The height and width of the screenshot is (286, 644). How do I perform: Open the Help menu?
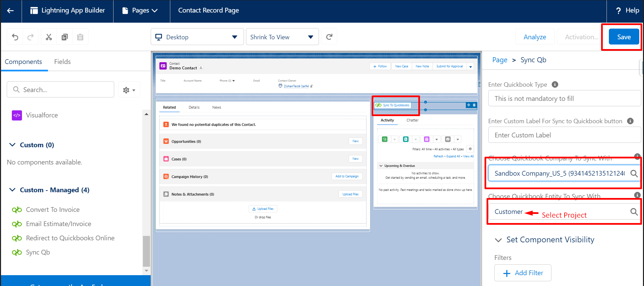click(628, 10)
